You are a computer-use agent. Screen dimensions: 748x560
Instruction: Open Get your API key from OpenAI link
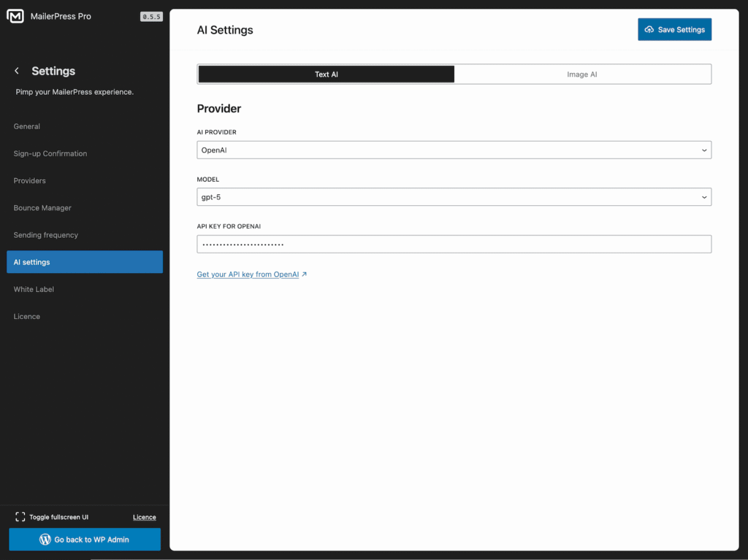[248, 275]
